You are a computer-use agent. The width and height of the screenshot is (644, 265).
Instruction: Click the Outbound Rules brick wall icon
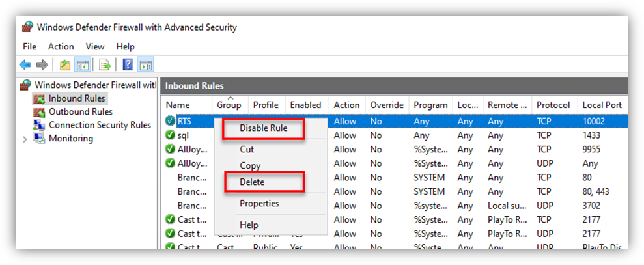coord(39,112)
